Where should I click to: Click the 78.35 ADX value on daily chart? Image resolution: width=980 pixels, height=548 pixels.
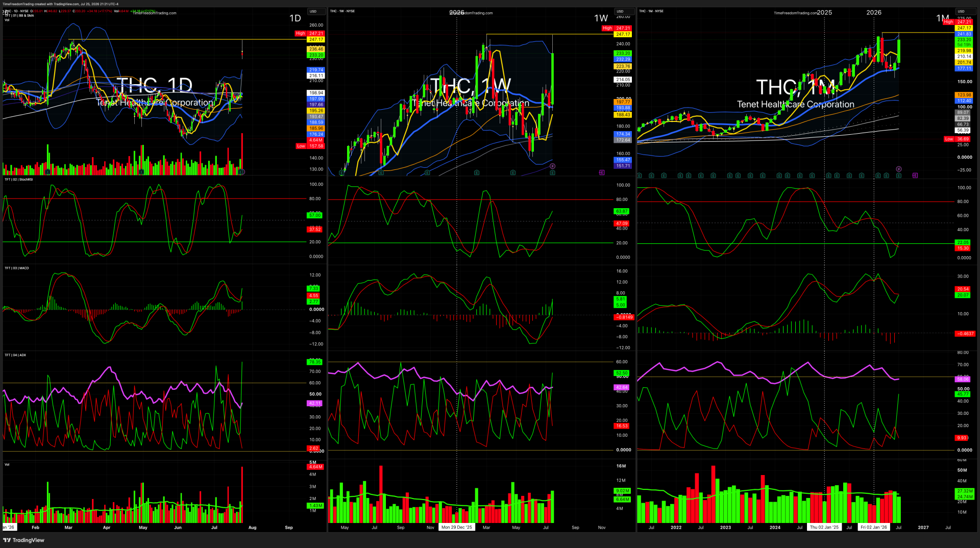click(315, 362)
